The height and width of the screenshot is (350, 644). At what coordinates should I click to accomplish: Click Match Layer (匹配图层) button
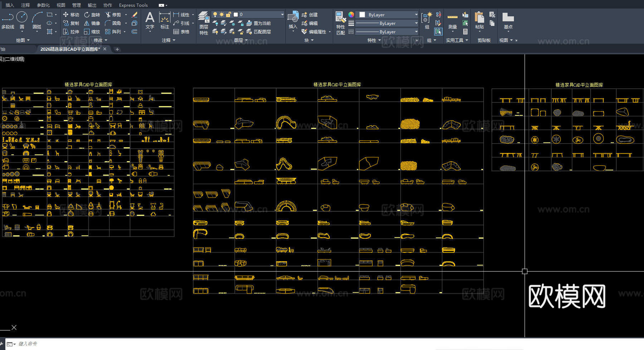(x=258, y=32)
